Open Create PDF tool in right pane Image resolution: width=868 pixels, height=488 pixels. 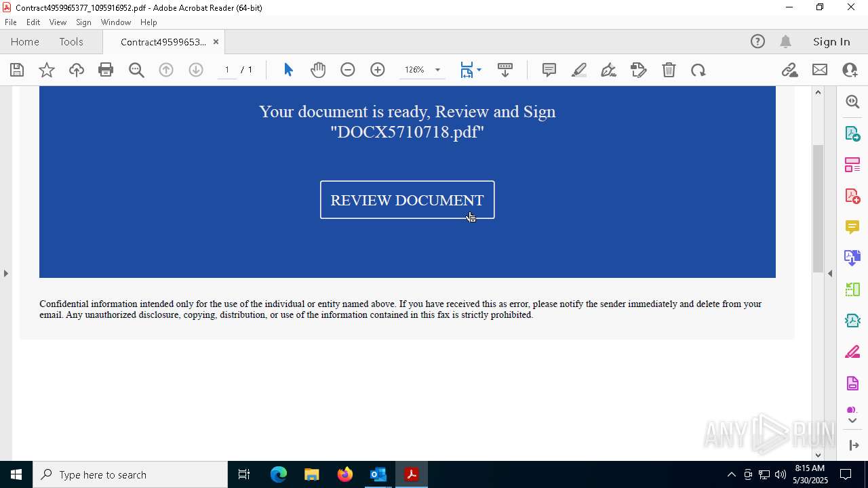(852, 196)
